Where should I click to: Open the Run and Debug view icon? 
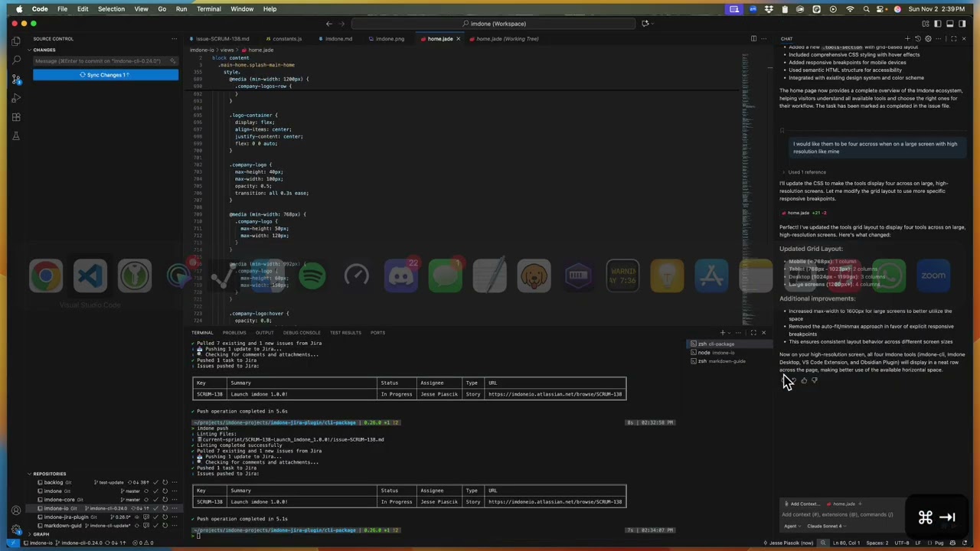pyautogui.click(x=16, y=98)
